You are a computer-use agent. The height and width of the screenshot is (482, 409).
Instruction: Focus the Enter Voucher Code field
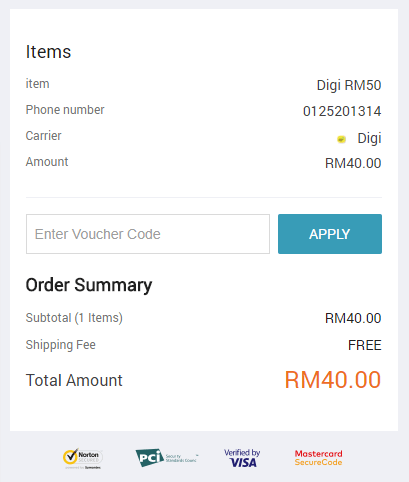(x=148, y=234)
